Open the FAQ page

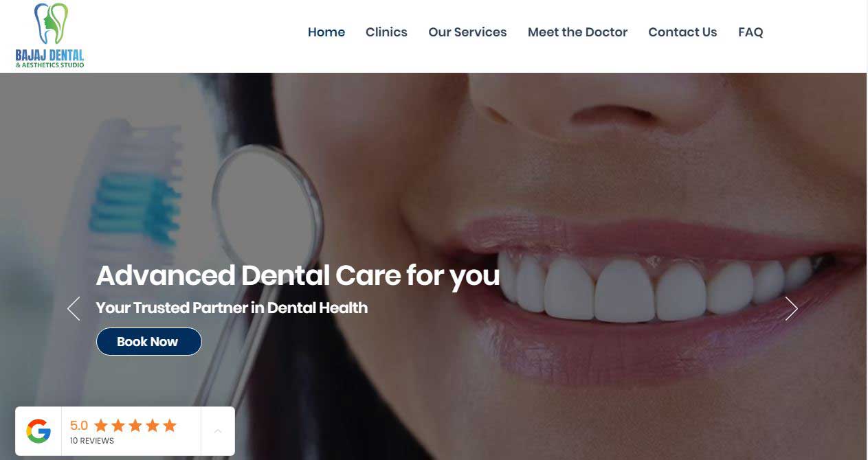tap(750, 32)
